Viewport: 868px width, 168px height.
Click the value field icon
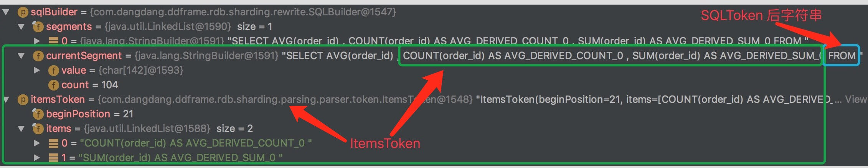pyautogui.click(x=53, y=71)
